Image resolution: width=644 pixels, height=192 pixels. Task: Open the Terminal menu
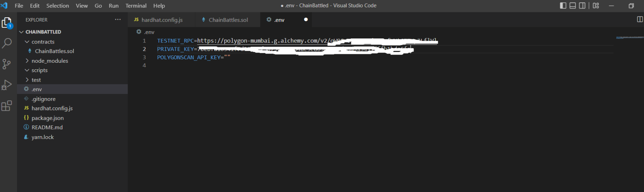pos(136,6)
